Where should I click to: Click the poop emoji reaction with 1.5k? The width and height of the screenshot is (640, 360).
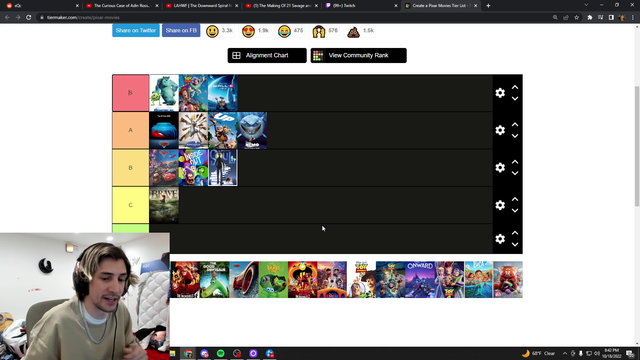tap(353, 31)
